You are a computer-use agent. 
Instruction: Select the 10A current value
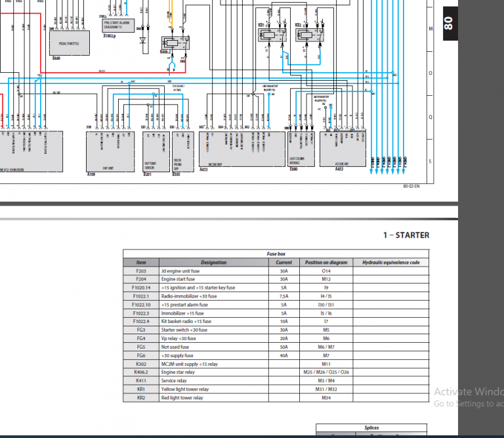tap(283, 322)
